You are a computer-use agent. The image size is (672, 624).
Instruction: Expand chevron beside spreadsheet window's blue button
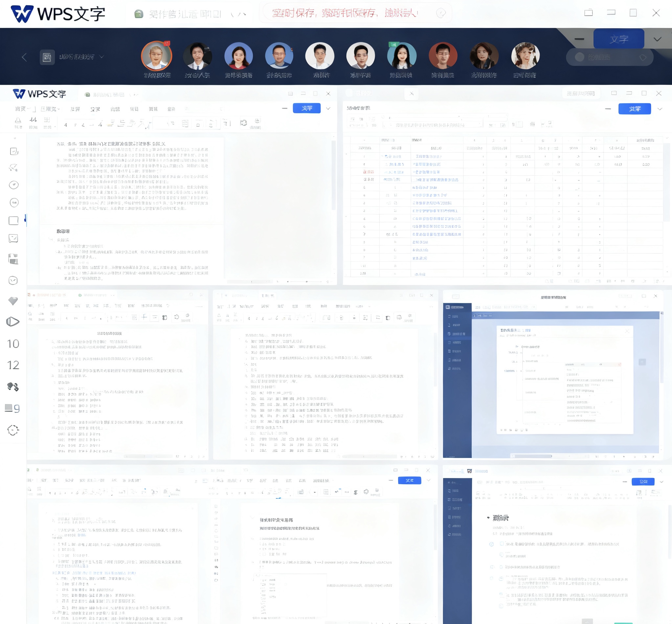click(660, 109)
